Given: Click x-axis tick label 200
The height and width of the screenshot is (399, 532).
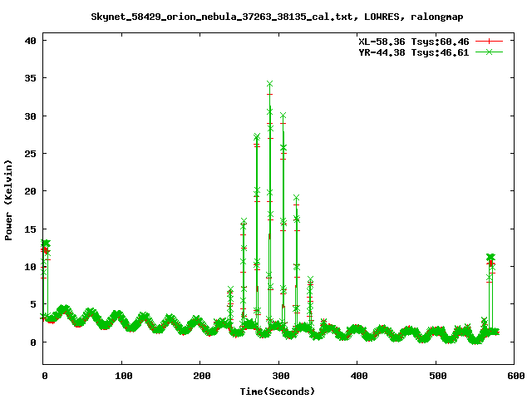Looking at the screenshot, I should pyautogui.click(x=202, y=376).
